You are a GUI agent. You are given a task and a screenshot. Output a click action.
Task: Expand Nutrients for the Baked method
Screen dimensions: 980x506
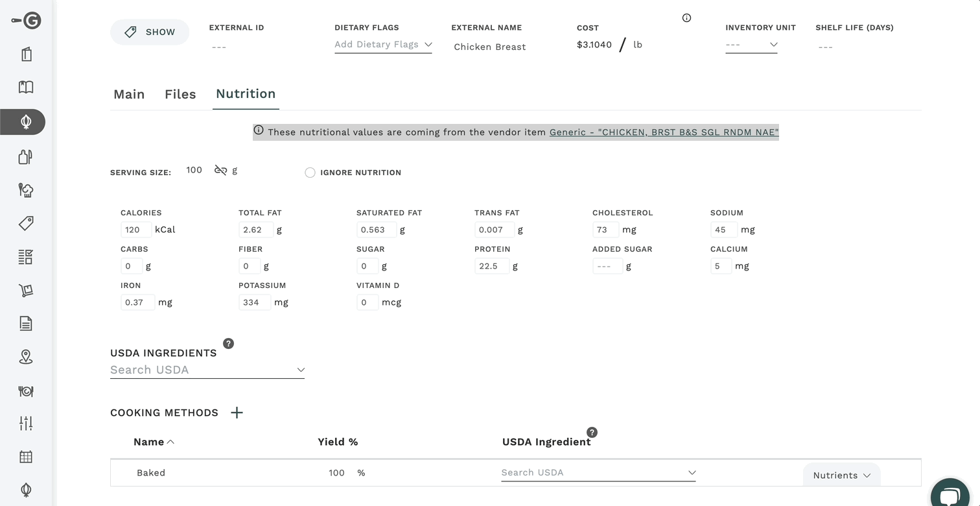tap(841, 476)
